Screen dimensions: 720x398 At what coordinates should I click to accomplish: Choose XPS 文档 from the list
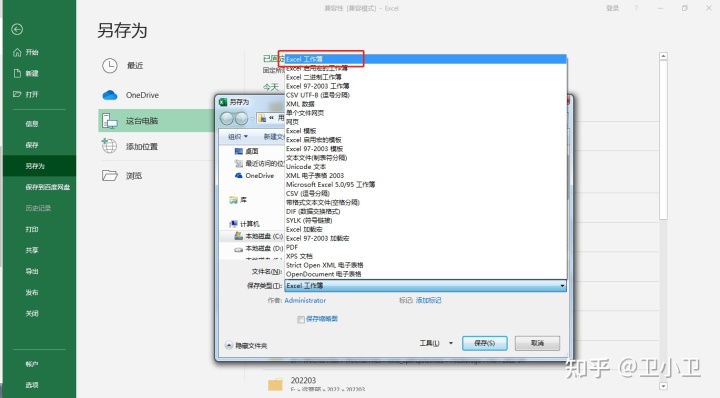click(x=299, y=256)
